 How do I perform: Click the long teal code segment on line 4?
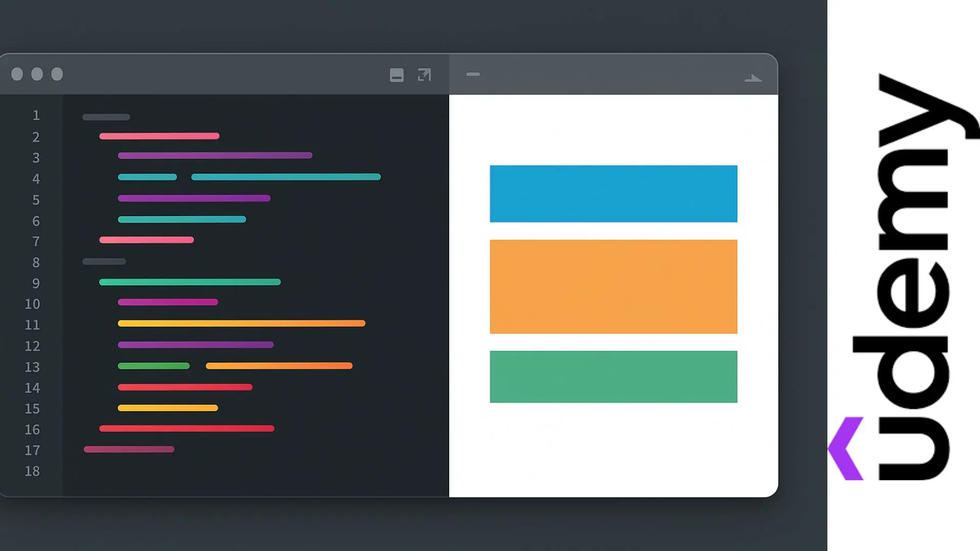286,177
